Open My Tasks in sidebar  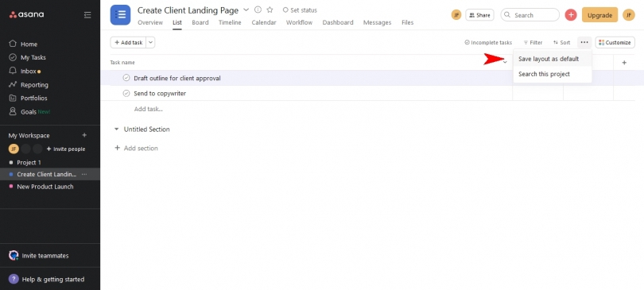(x=28, y=57)
